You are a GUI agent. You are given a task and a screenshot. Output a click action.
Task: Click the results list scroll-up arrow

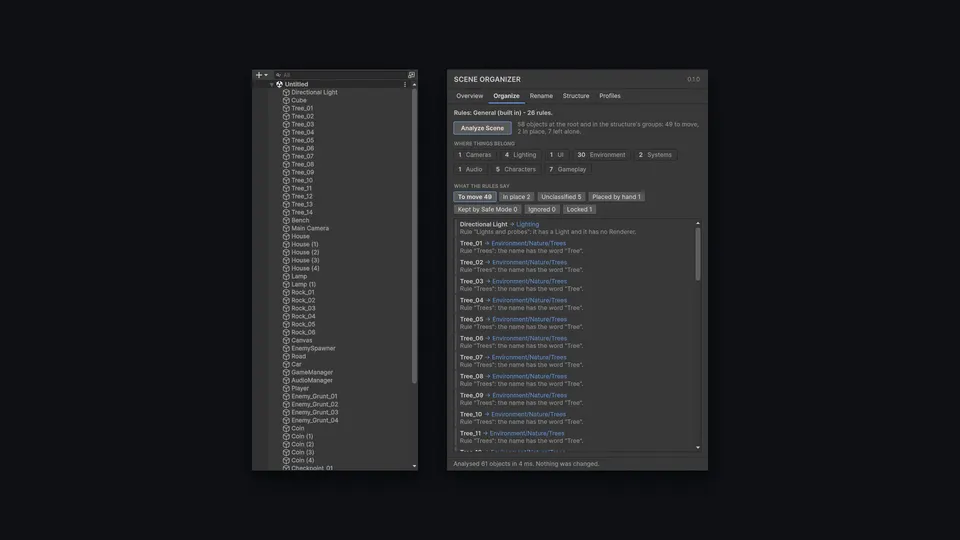697,223
